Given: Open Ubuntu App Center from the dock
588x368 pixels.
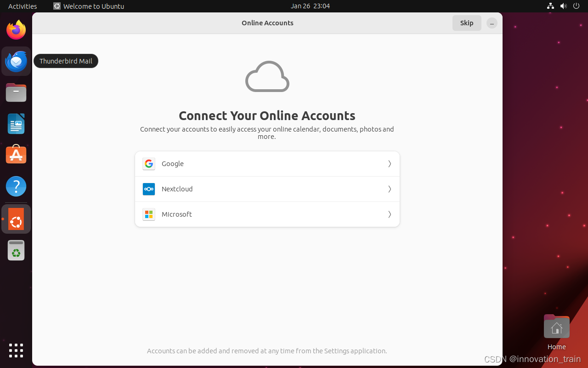Looking at the screenshot, I should (16, 155).
